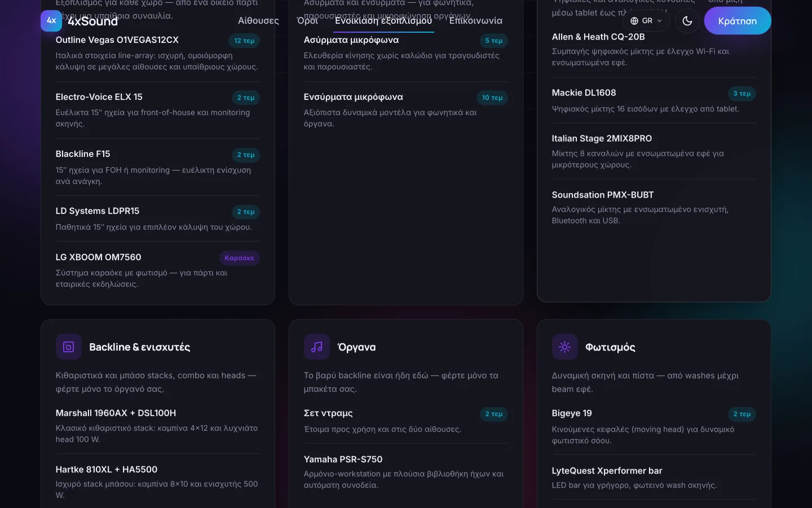Click the Κράτηση button
The width and height of the screenshot is (812, 508).
737,21
